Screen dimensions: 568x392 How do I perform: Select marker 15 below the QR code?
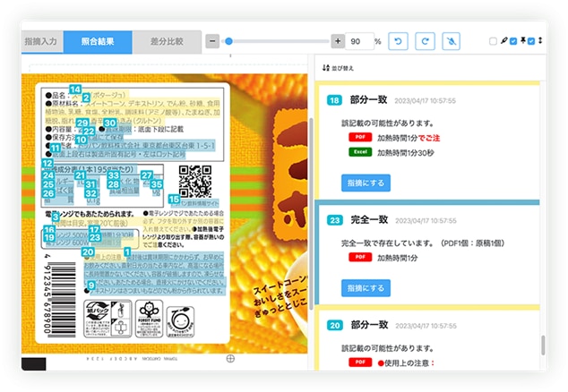(174, 199)
